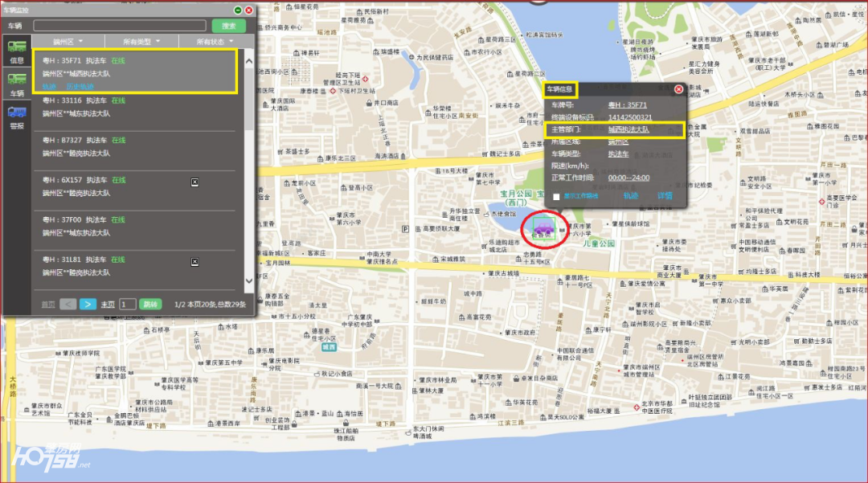Click 宝月公园 (西门) label on the map

[516, 198]
